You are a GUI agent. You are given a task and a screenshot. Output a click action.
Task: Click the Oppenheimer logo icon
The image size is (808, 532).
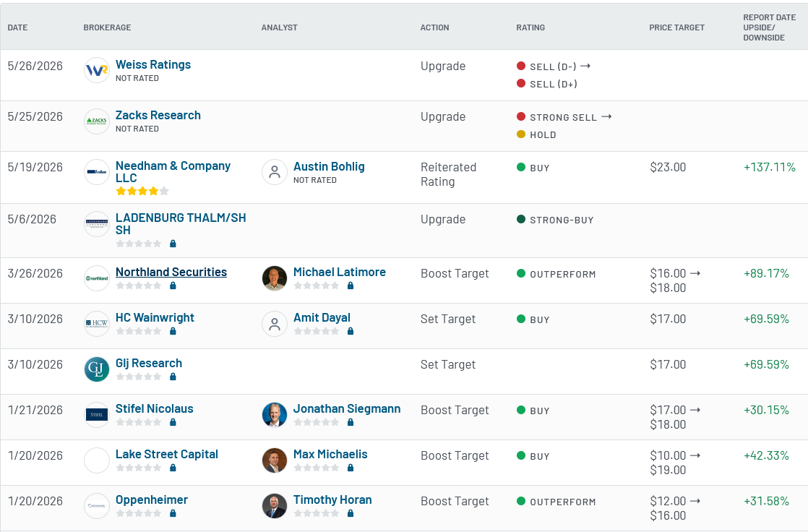coord(97,506)
